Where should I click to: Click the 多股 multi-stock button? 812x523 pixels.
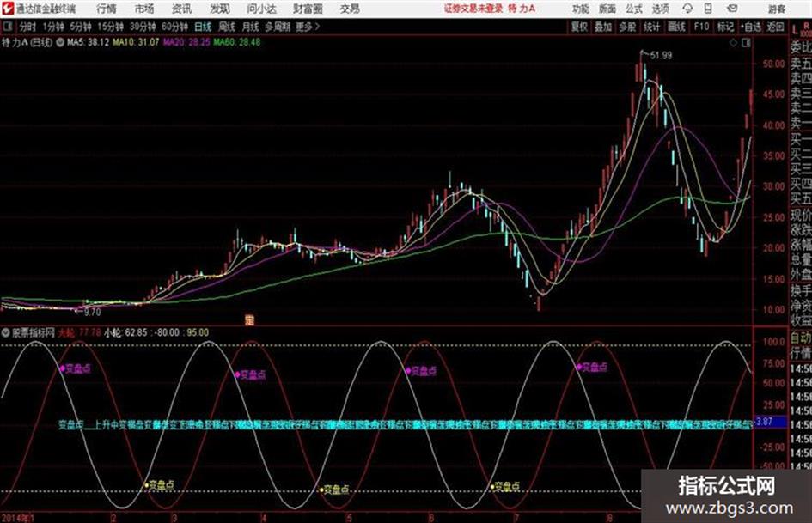coord(627,27)
